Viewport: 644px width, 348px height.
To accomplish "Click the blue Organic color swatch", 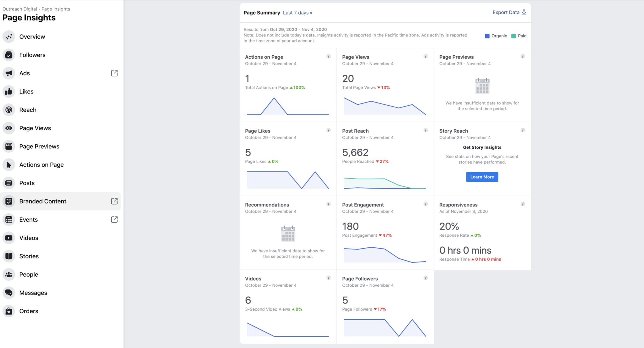I will click(x=487, y=36).
